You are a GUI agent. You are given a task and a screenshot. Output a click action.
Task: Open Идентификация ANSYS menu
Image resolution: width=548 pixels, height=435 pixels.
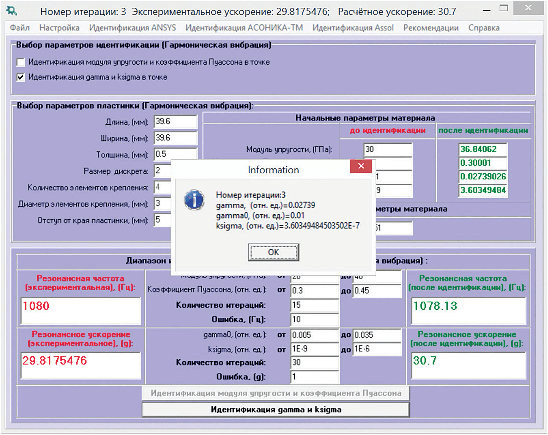point(133,28)
